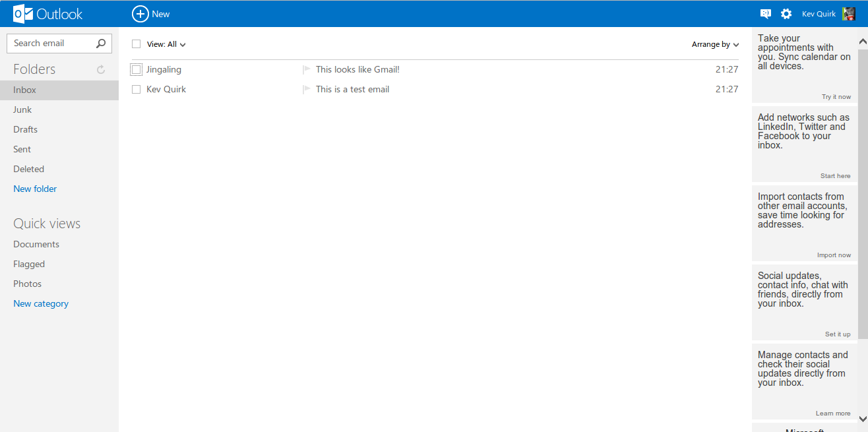Click the Outlook logo icon
Screen dimensions: 868x432
pyautogui.click(x=23, y=14)
